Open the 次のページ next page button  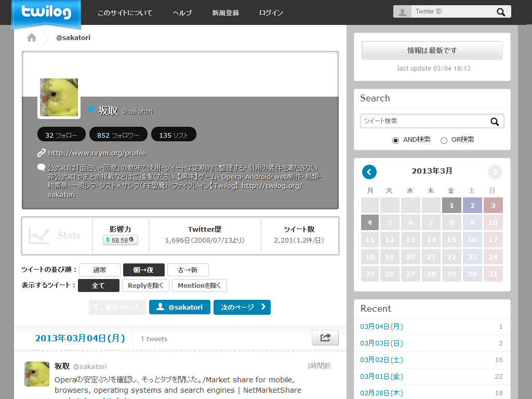pyautogui.click(x=242, y=307)
